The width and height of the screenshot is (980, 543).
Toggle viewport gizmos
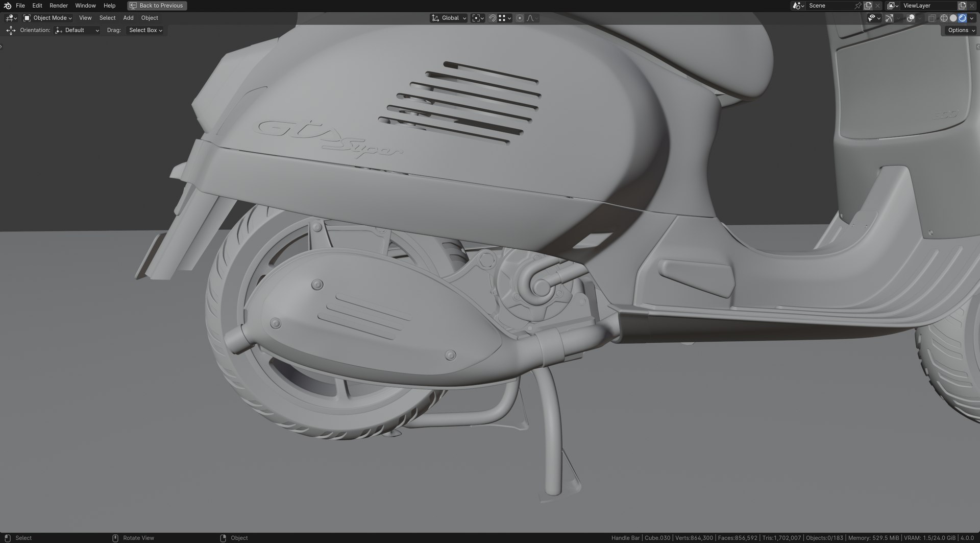889,18
